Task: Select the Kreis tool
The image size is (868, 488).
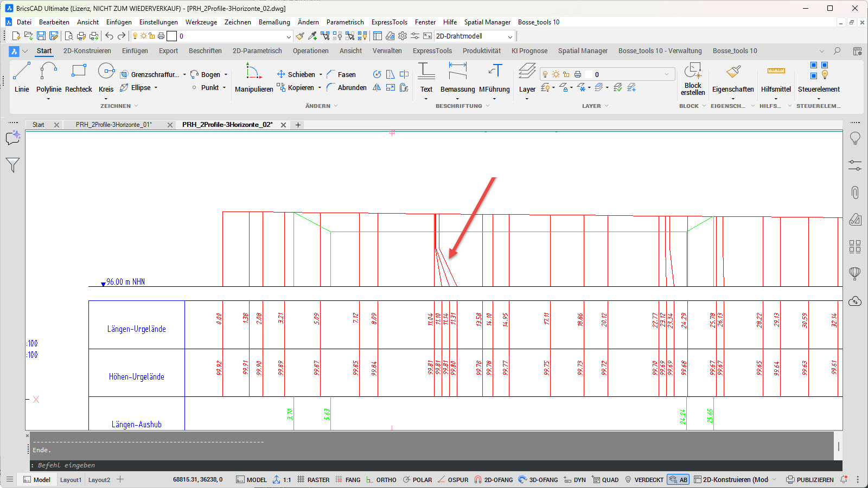Action: click(x=106, y=78)
